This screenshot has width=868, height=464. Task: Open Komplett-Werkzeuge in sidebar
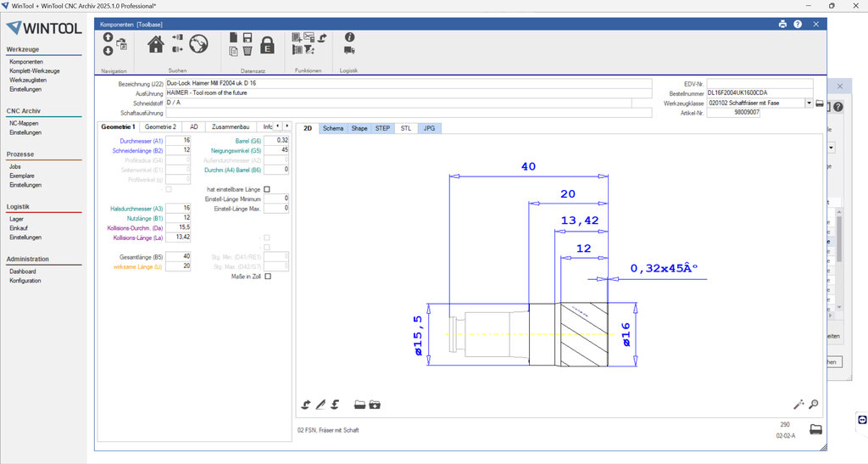[34, 71]
